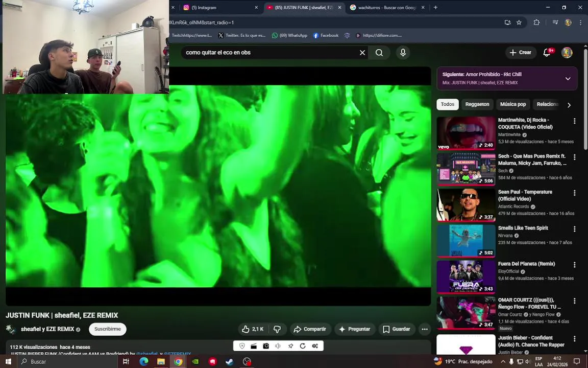Click install app icon in address bar
Screen dimensions: 588x368
point(507,22)
